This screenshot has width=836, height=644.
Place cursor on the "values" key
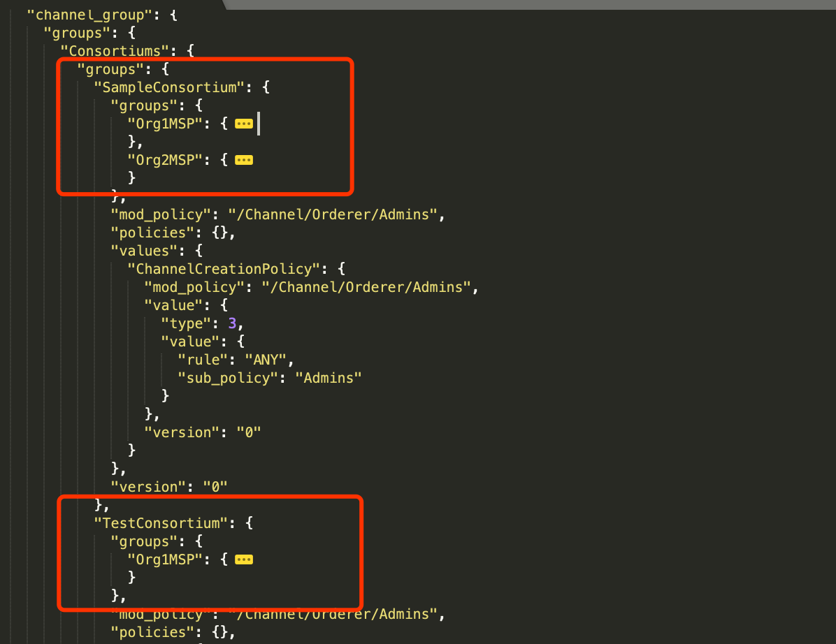click(144, 251)
